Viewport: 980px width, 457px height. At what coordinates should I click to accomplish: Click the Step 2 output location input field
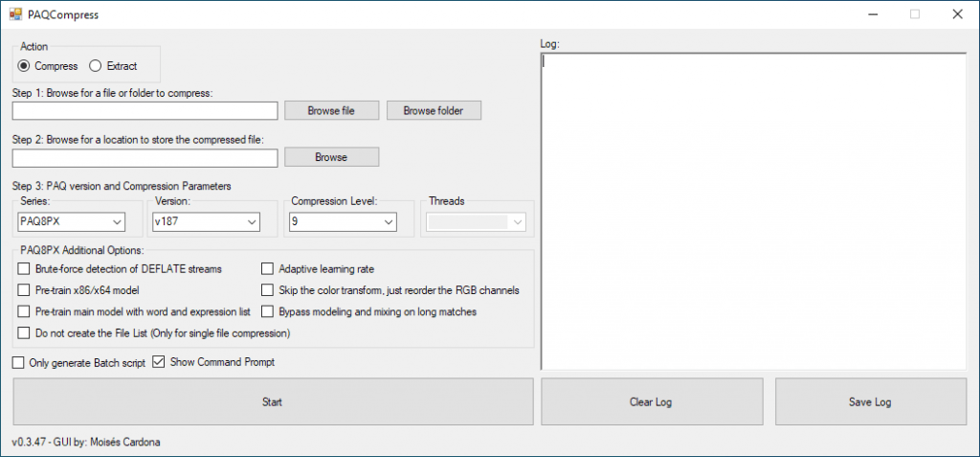click(x=145, y=158)
